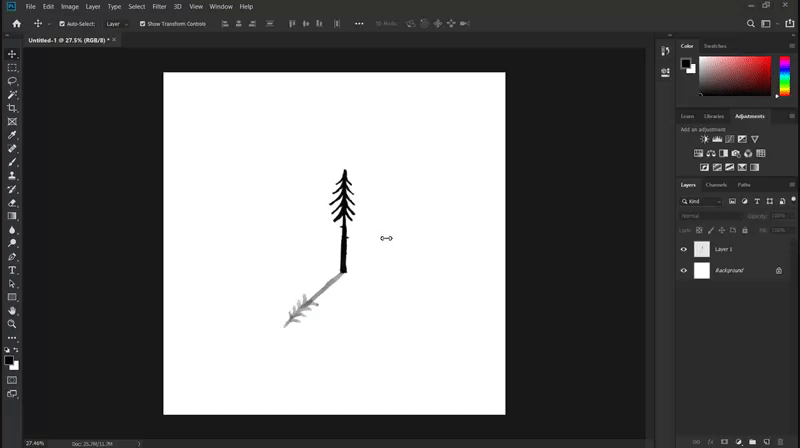Select the Horizontal Type tool
The width and height of the screenshot is (800, 448).
point(12,270)
